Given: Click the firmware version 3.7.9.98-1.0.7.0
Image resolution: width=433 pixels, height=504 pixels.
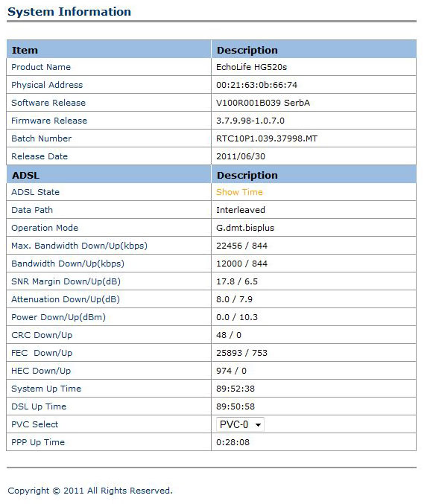Looking at the screenshot, I should (250, 121).
